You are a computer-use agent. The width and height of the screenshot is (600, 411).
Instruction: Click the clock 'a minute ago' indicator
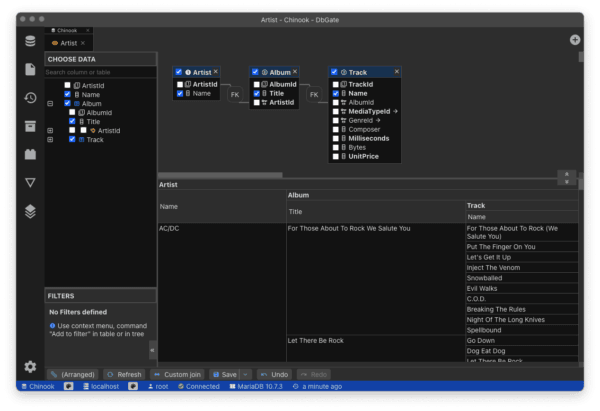[317, 387]
